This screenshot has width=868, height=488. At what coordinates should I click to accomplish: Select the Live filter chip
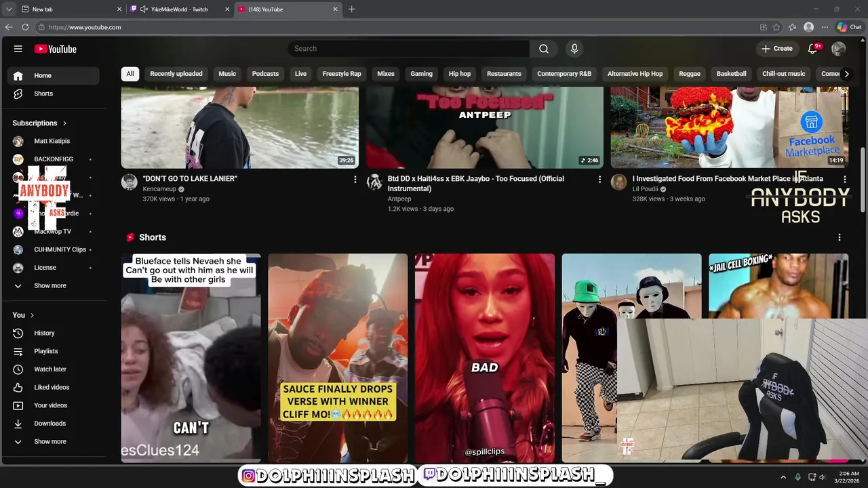[300, 74]
